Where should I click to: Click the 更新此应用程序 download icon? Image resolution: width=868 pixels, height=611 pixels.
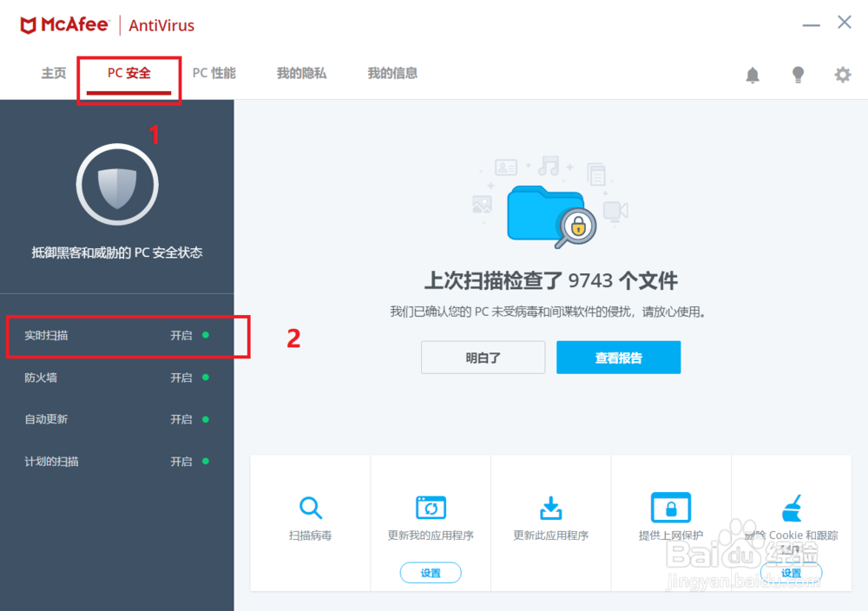(x=550, y=508)
